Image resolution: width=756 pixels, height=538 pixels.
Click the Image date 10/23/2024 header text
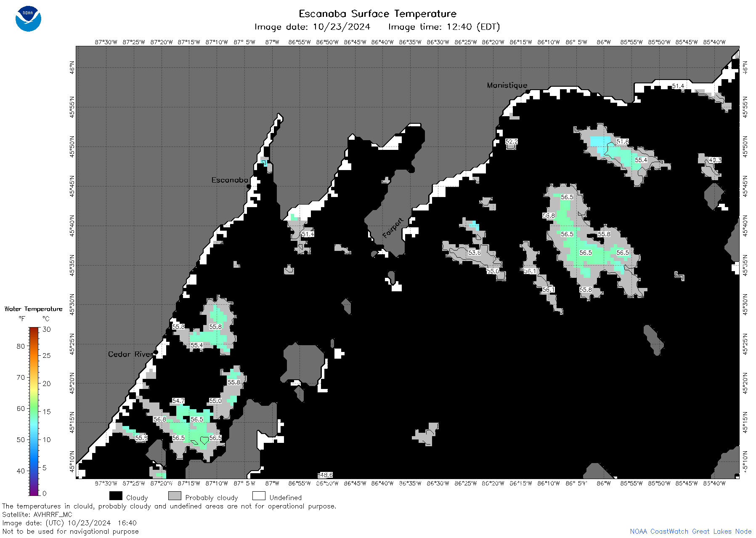tap(312, 27)
